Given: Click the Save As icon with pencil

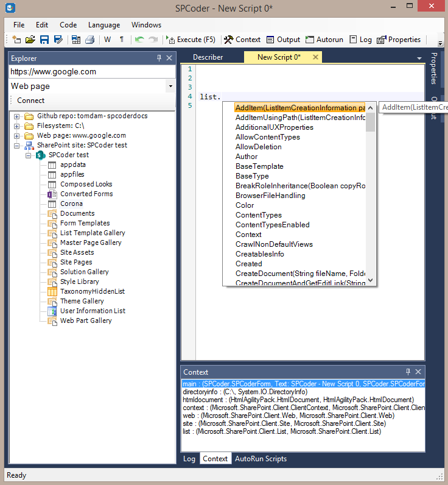Looking at the screenshot, I should coord(58,40).
